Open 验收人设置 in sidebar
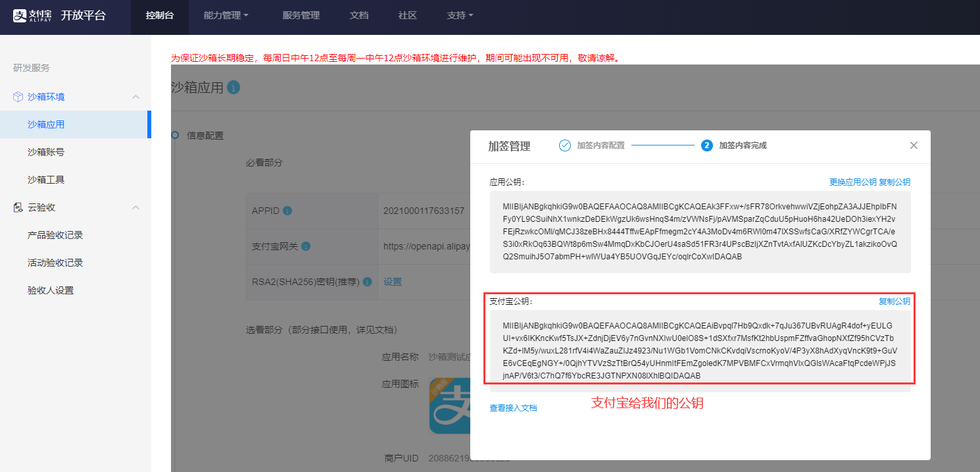Viewport: 980px width, 472px height. pyautogui.click(x=51, y=290)
